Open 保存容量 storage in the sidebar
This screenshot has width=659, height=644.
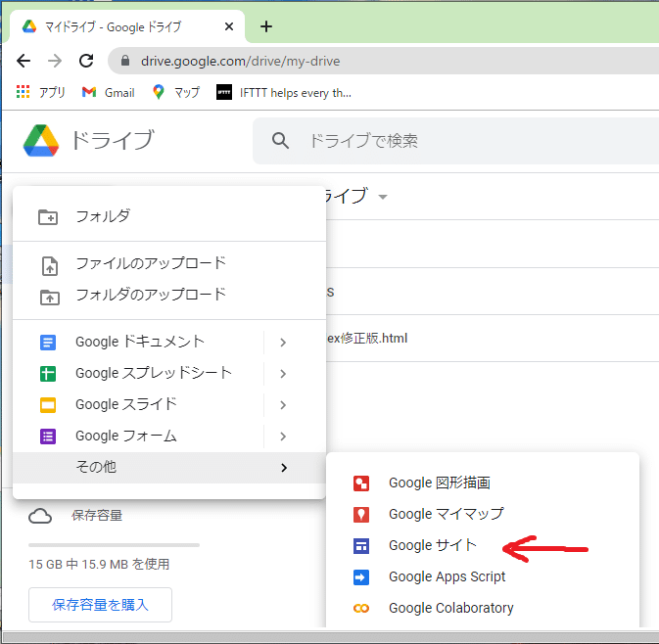pos(97,516)
